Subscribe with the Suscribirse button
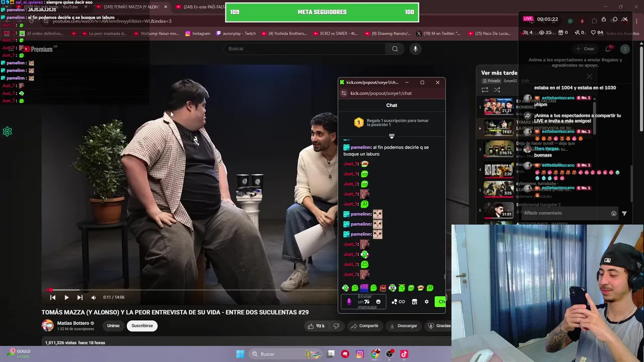This screenshot has height=362, width=644. tap(142, 326)
